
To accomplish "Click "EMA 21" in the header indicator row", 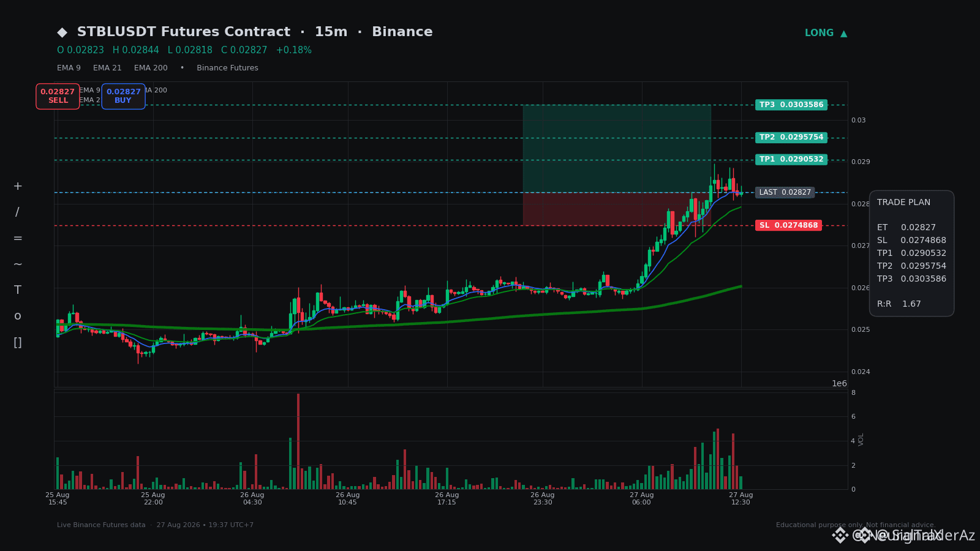I will click(x=107, y=68).
